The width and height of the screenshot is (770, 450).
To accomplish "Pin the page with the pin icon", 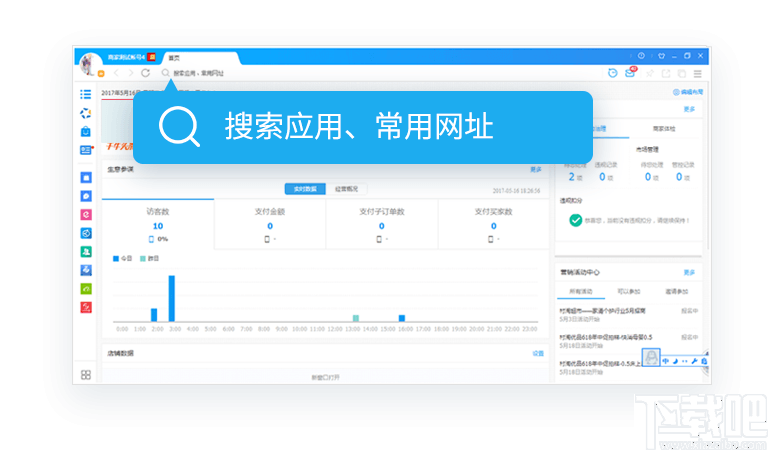I will point(650,74).
